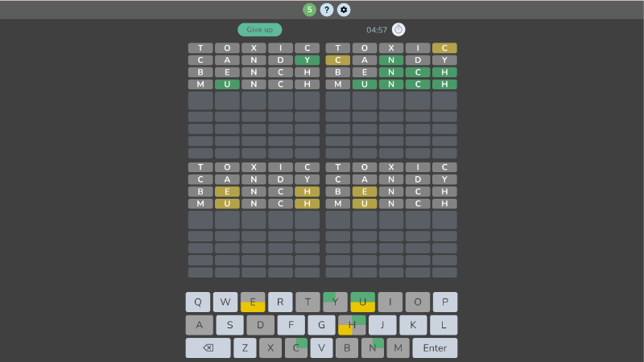Image resolution: width=644 pixels, height=362 pixels.
Task: Hit the L key
Action: 444,325
